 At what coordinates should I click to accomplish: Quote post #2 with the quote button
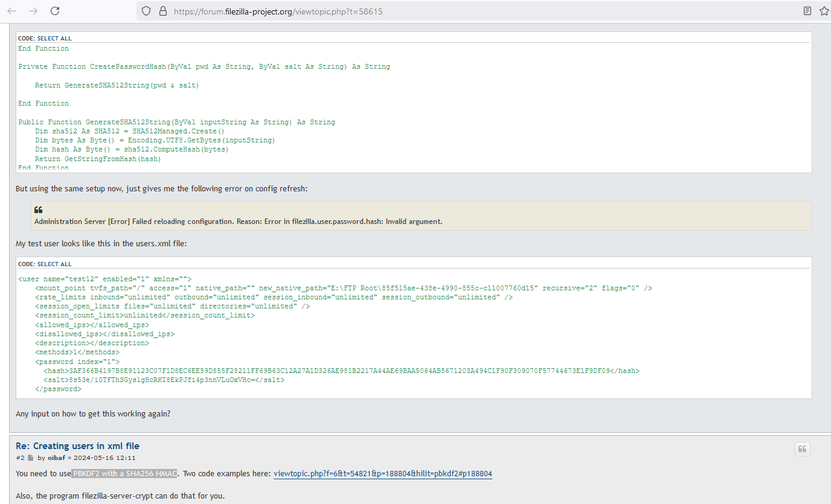(802, 448)
